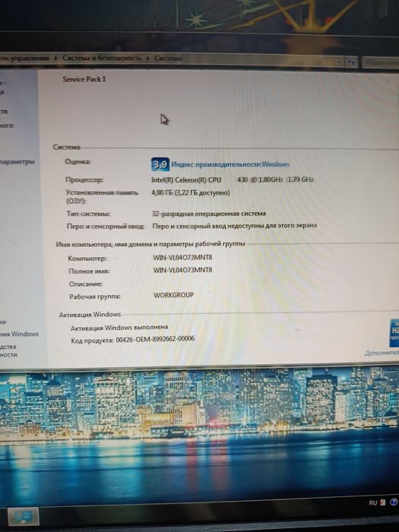Focus the Control Panel search field
399x532 pixels.
(381, 62)
